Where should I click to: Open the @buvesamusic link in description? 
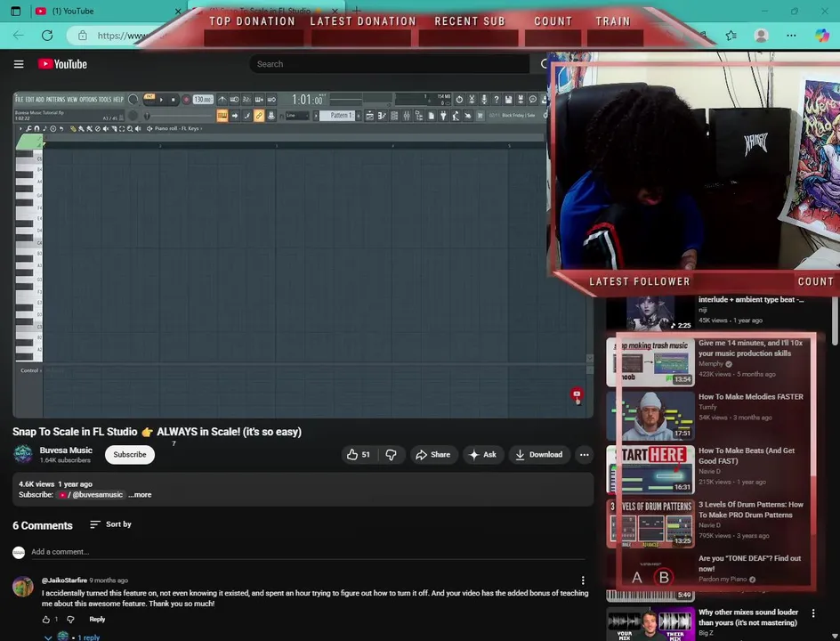click(x=92, y=495)
